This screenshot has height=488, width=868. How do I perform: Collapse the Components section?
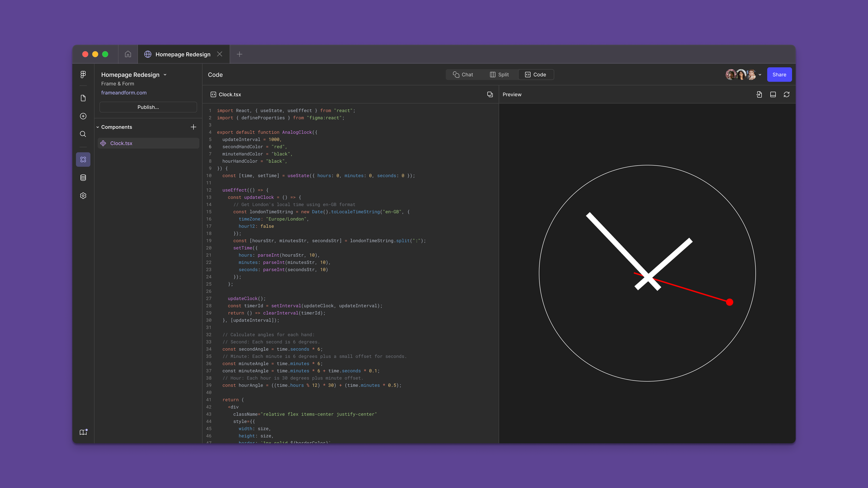pyautogui.click(x=98, y=127)
